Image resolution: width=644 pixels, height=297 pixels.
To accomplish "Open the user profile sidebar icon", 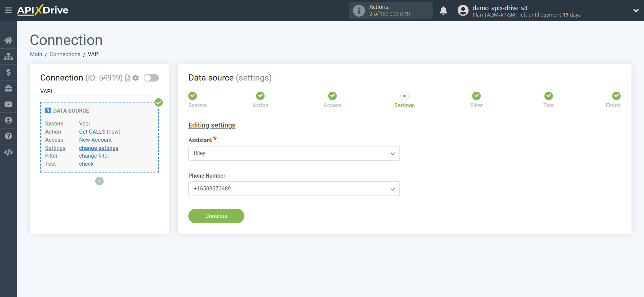I will (8, 120).
